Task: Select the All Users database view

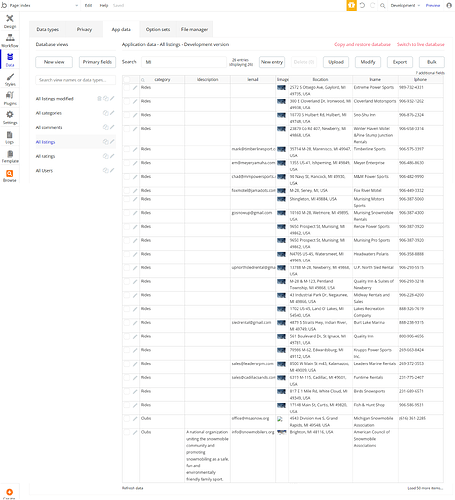Action: pyautogui.click(x=44, y=171)
